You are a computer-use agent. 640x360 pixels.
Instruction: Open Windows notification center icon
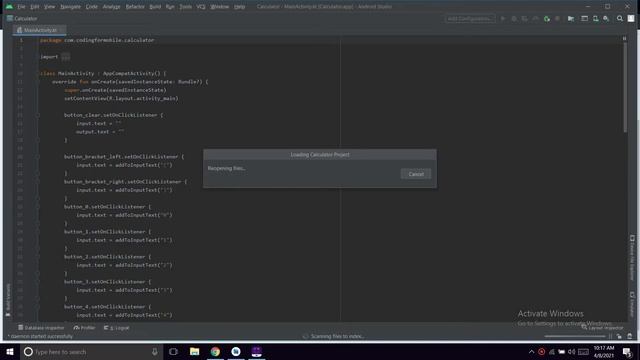(x=627, y=352)
